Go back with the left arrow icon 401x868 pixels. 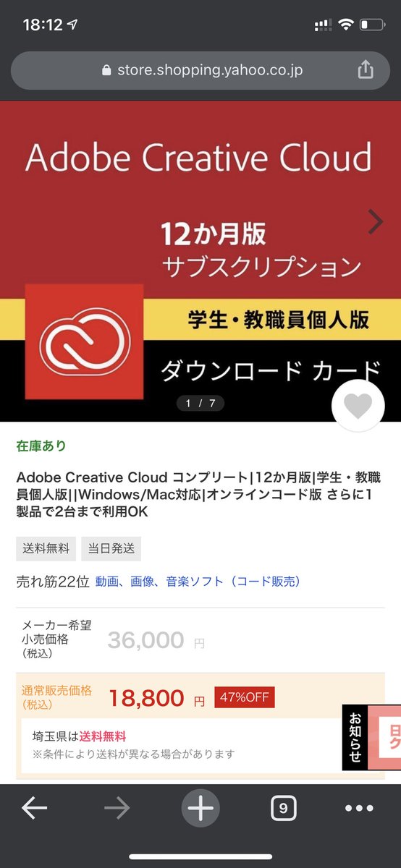click(x=34, y=808)
